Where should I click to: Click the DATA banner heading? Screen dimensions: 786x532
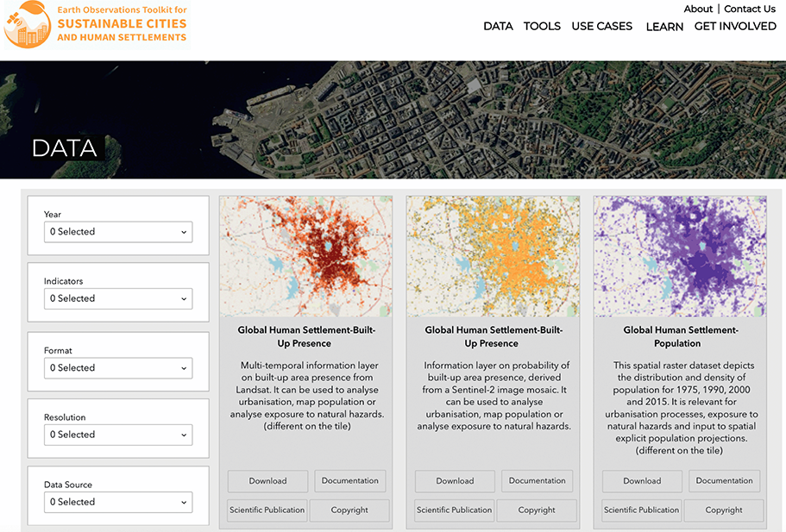(x=65, y=148)
